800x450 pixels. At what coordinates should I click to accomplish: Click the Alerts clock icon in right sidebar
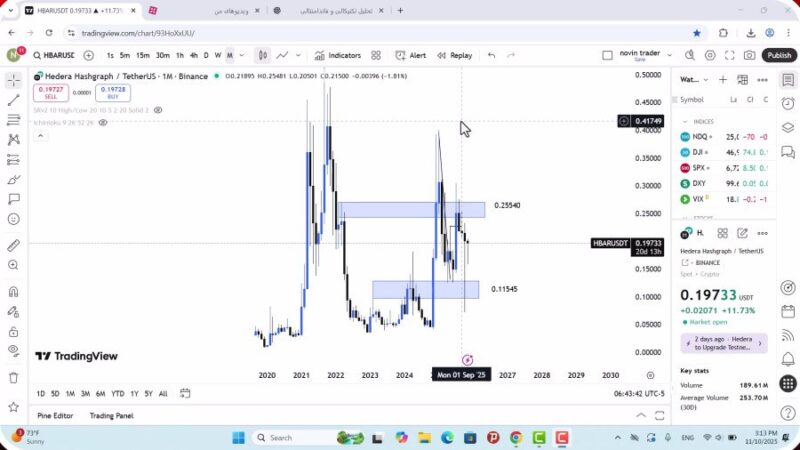pos(788,104)
